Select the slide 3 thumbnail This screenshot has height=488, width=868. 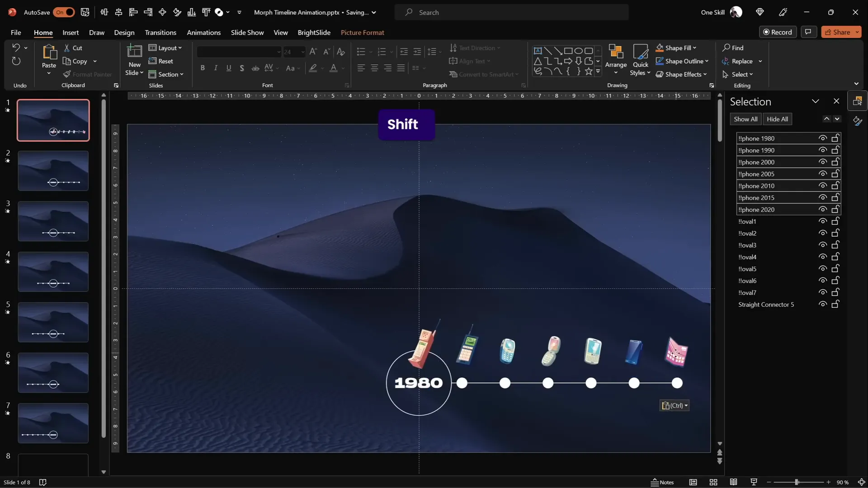click(x=53, y=221)
